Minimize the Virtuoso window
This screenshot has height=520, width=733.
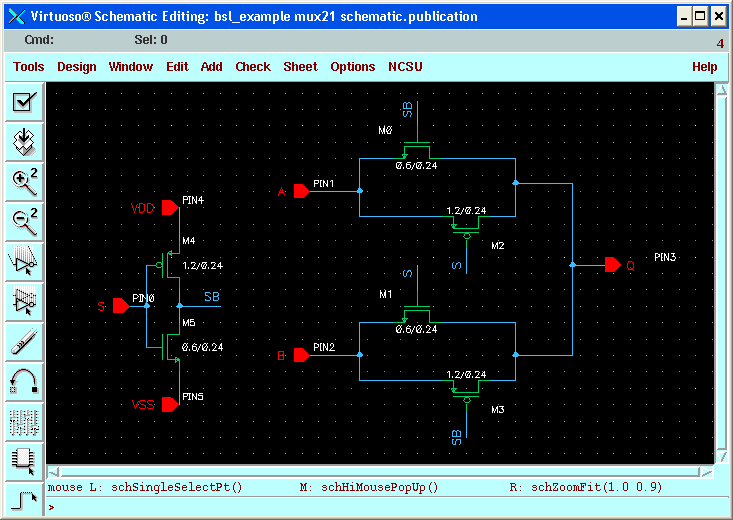point(684,17)
